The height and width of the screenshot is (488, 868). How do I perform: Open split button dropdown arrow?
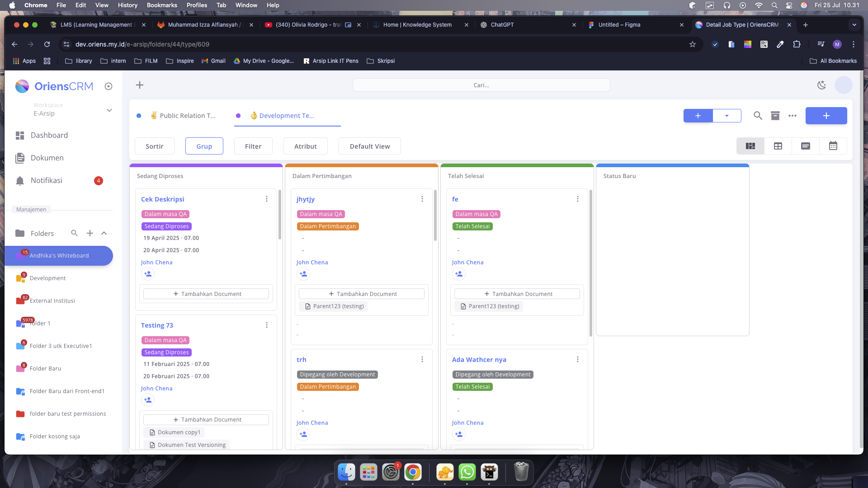tap(726, 116)
